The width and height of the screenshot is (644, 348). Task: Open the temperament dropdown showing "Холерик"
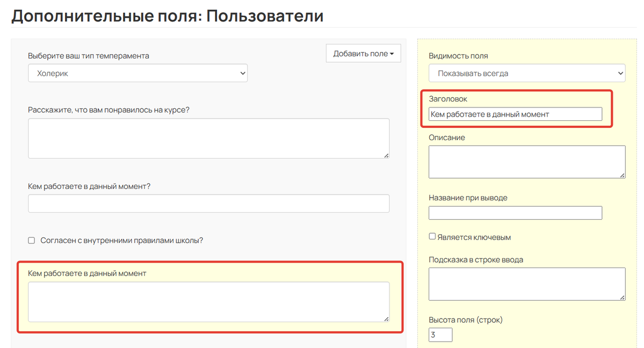point(138,73)
